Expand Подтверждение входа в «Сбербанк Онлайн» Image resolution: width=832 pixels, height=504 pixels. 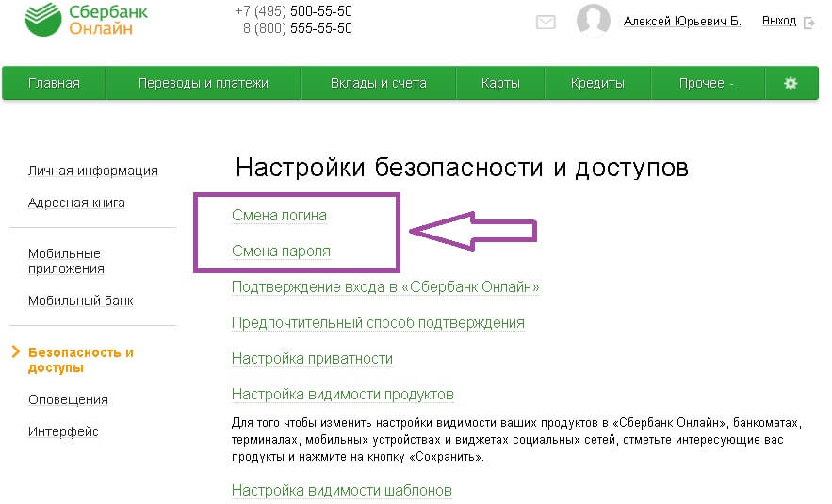click(x=385, y=287)
